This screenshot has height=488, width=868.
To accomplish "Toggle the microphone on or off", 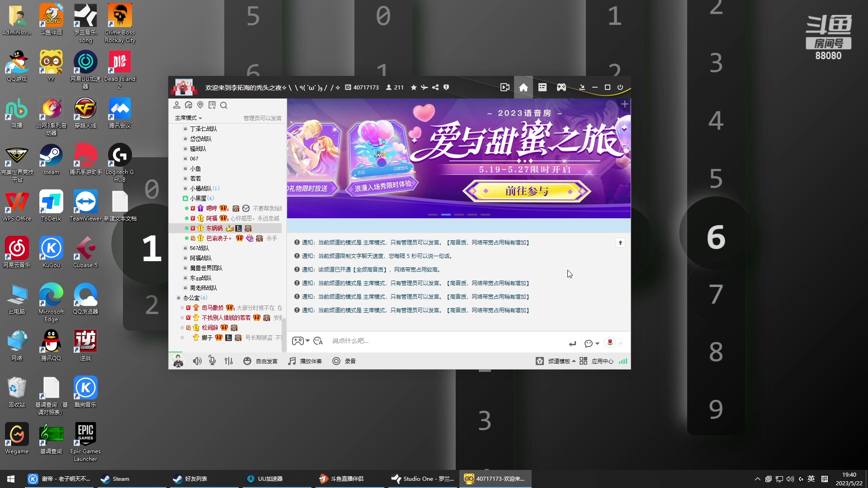I will pos(212,361).
